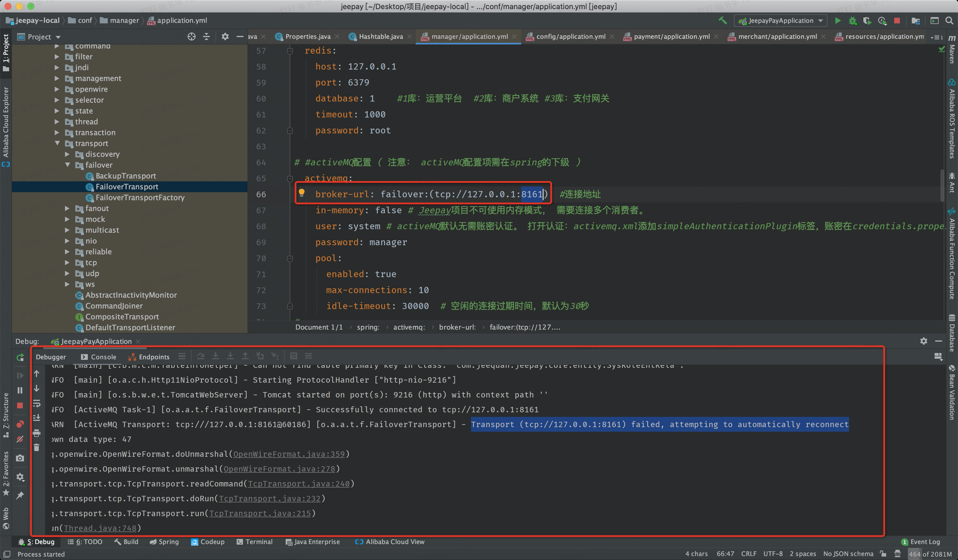Viewport: 958px width, 560px height.
Task: Click View Breakpoints red circles icon
Action: (x=20, y=424)
